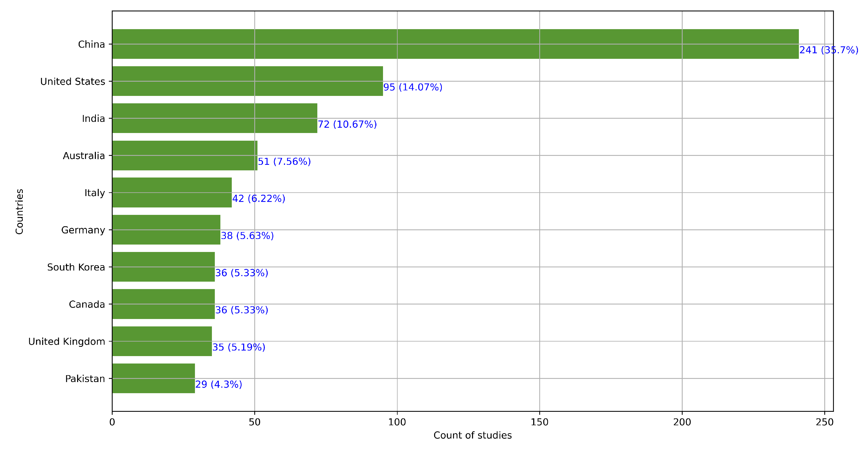Click the South Korea bar

pos(163,267)
